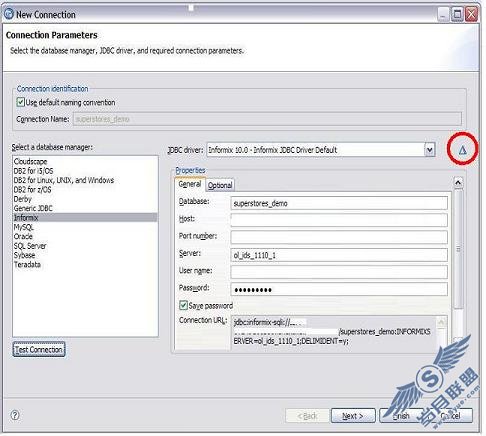
Task: Click the Port number input field
Action: click(x=339, y=237)
